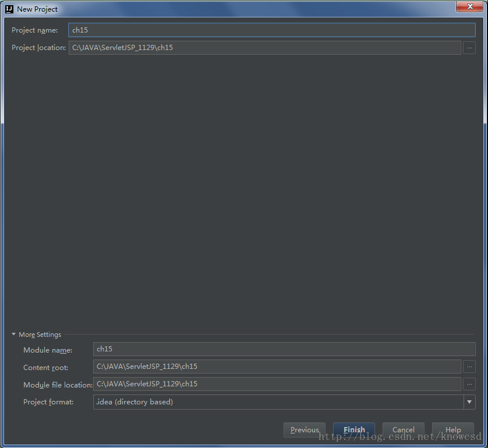The image size is (488, 448).
Task: Click the Project name input field
Action: pyautogui.click(x=272, y=30)
